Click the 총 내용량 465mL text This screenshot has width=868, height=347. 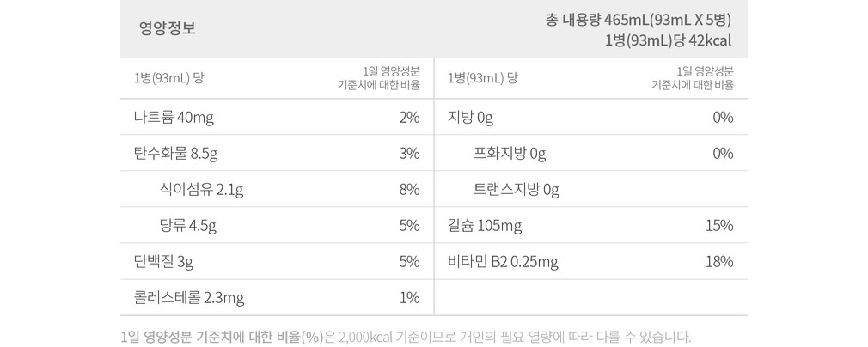pos(596,21)
